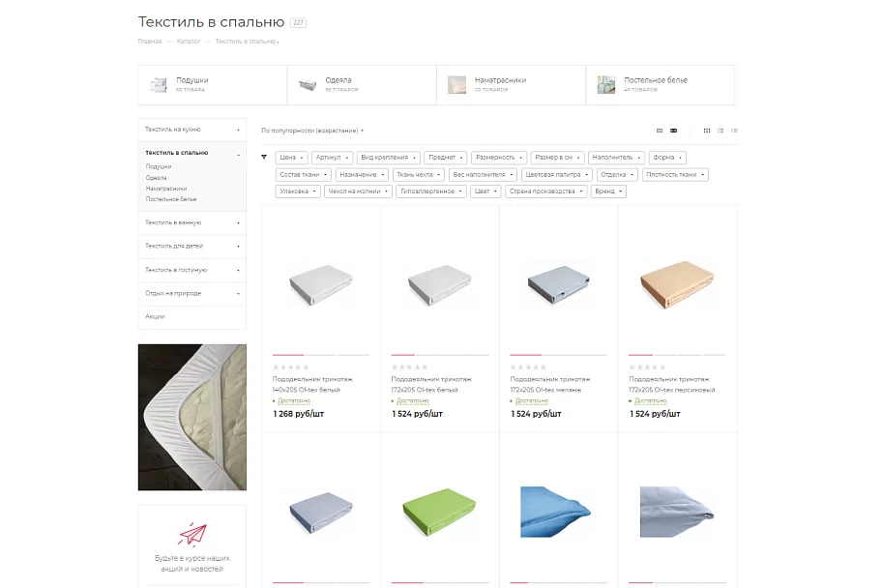882x588 pixels.
Task: Click star rating of 172x205 Ol-tex меланж
Action: click(528, 367)
